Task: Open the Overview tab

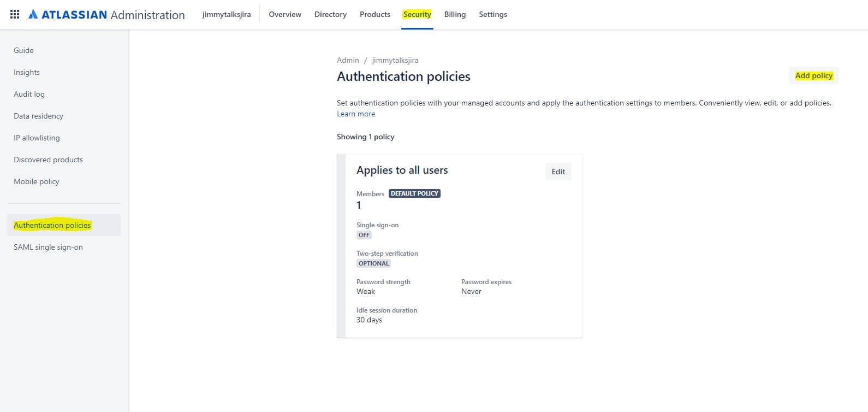Action: [285, 14]
